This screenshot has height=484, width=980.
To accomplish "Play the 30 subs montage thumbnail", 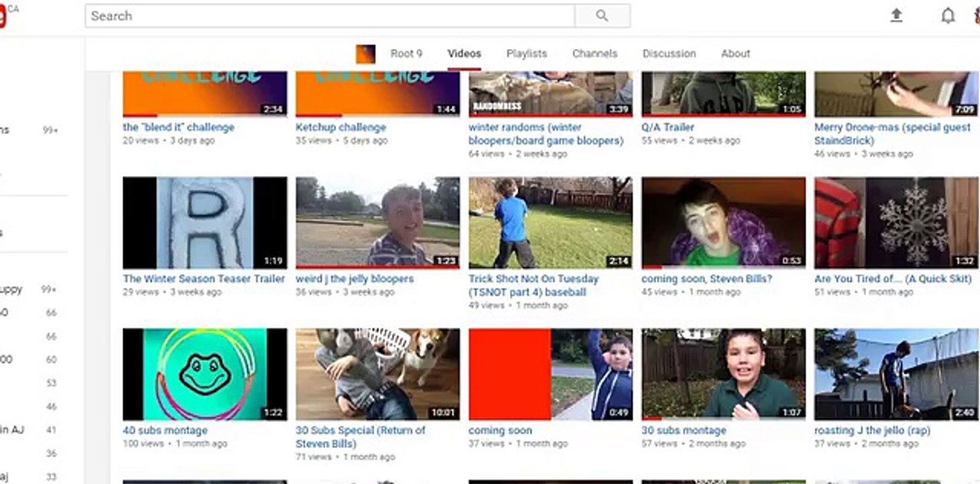I will [x=723, y=374].
